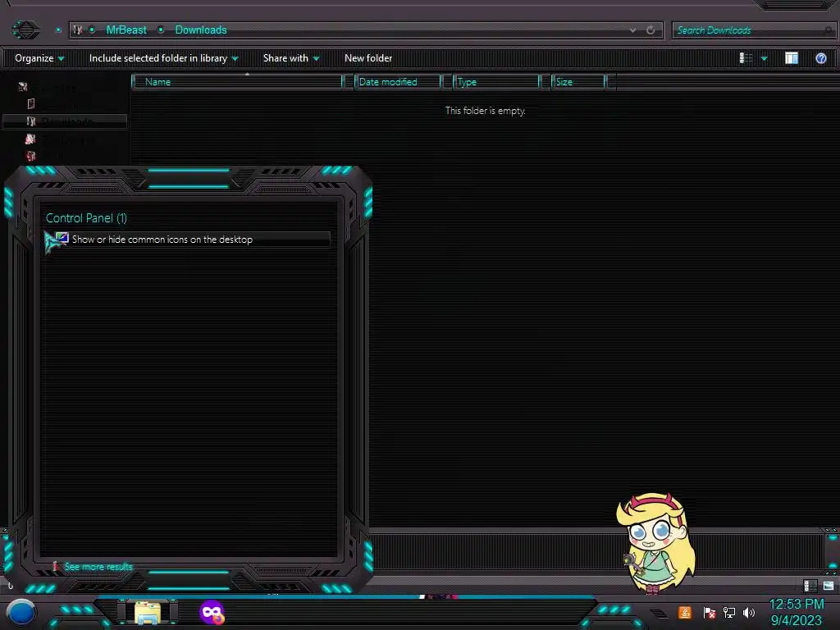This screenshot has height=630, width=840.
Task: Open Include selected folder in library menu
Action: point(163,58)
